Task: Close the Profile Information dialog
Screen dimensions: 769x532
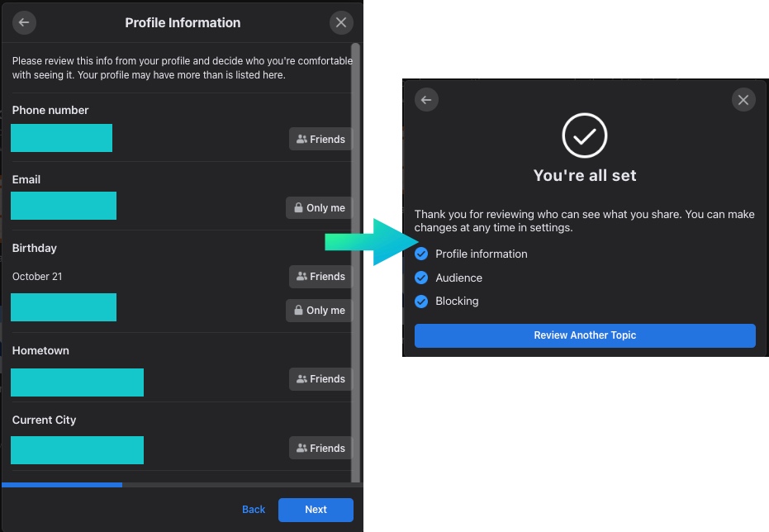Action: pos(340,23)
